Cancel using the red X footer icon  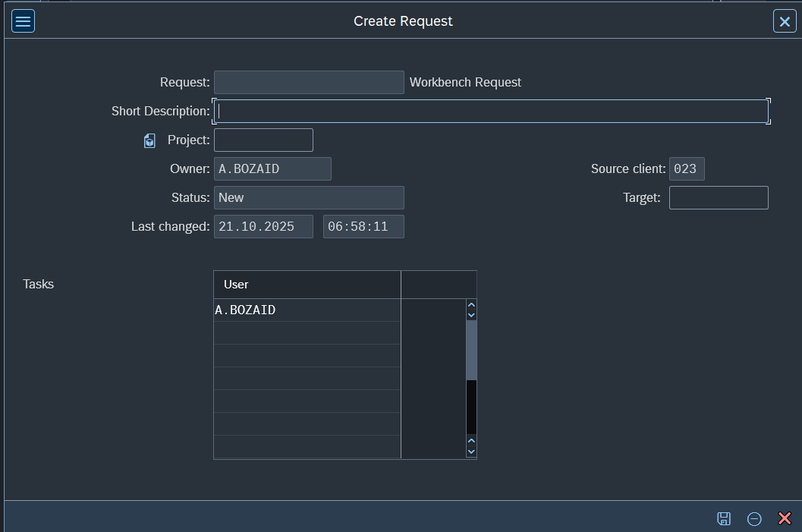click(x=785, y=518)
